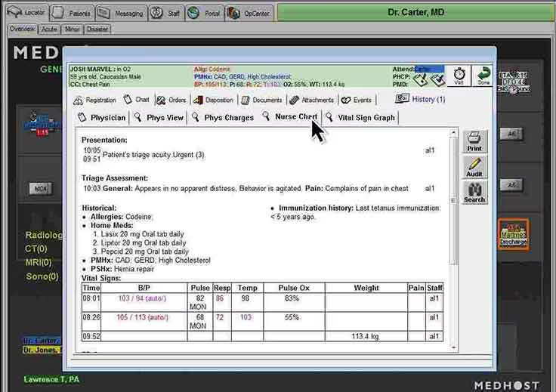Image resolution: width=556 pixels, height=392 pixels.
Task: Click the Dr. Carter, MD banner
Action: click(415, 12)
